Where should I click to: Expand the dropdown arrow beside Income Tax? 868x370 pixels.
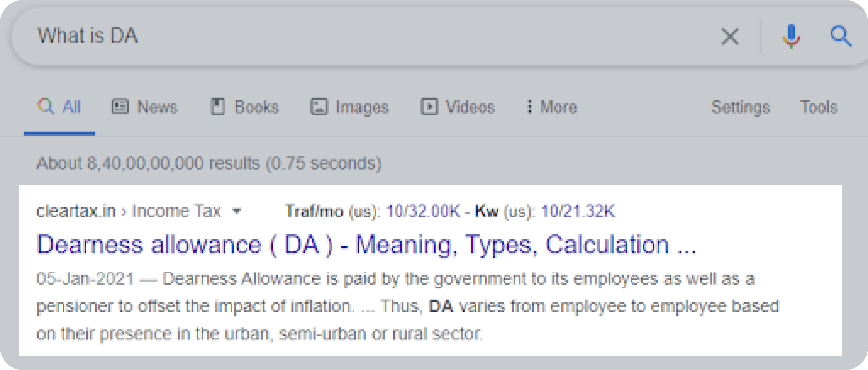[x=237, y=211]
